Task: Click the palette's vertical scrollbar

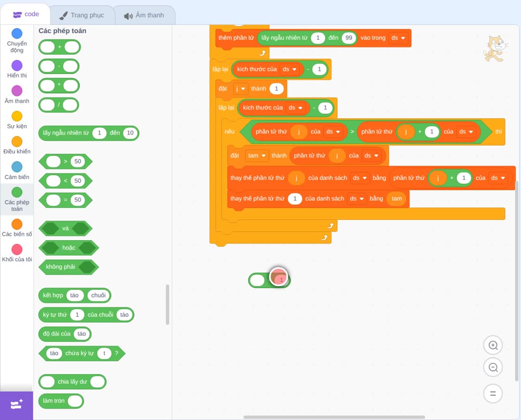Action: coord(167,304)
